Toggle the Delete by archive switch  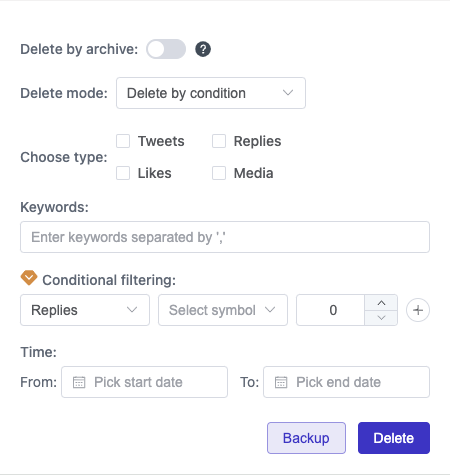pos(166,49)
